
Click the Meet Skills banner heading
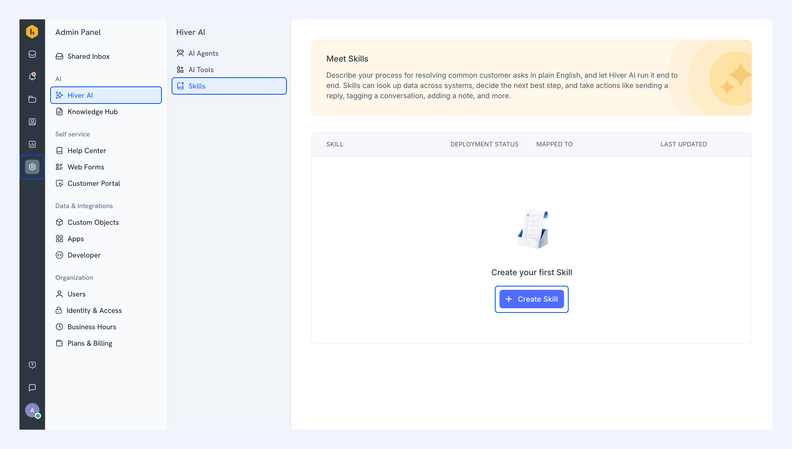click(347, 59)
